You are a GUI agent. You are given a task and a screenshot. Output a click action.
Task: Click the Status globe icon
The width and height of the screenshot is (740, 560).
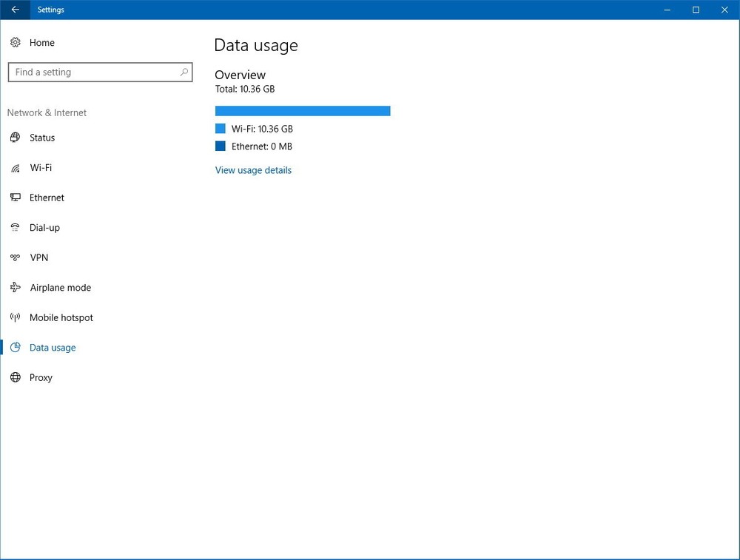[15, 138]
